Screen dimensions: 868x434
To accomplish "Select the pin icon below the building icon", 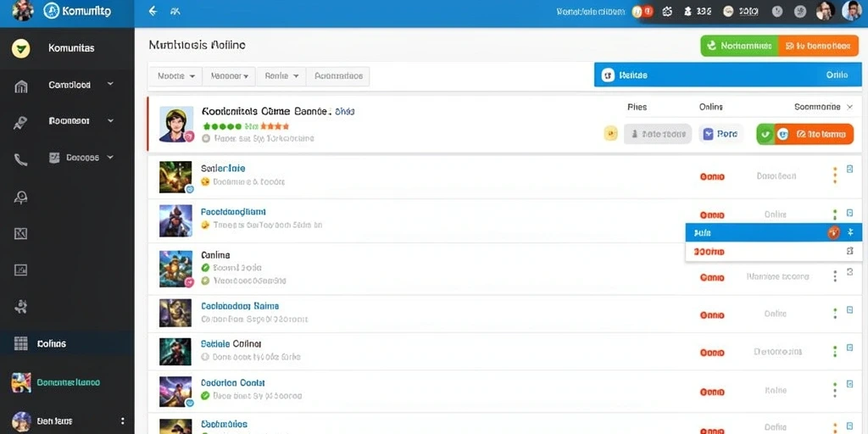I will 20,122.
